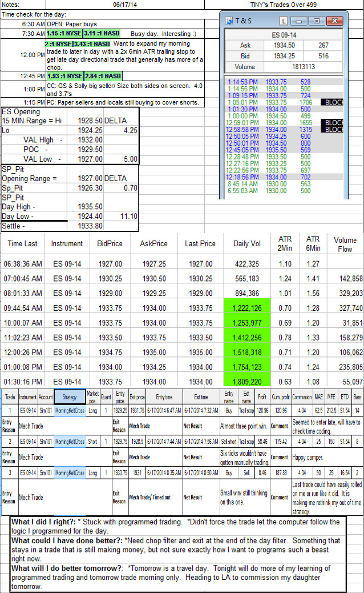364x593 pixels.
Task: Click the Volume Flow column header
Action: [x=345, y=245]
